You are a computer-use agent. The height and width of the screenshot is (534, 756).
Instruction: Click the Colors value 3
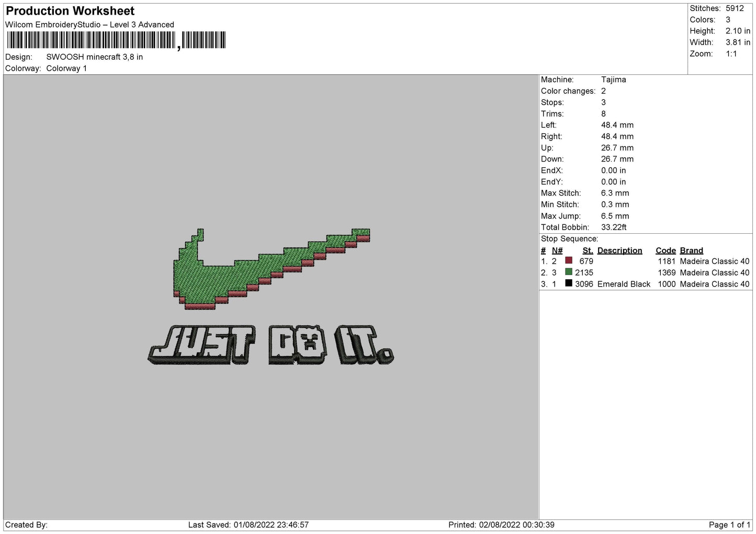point(728,20)
